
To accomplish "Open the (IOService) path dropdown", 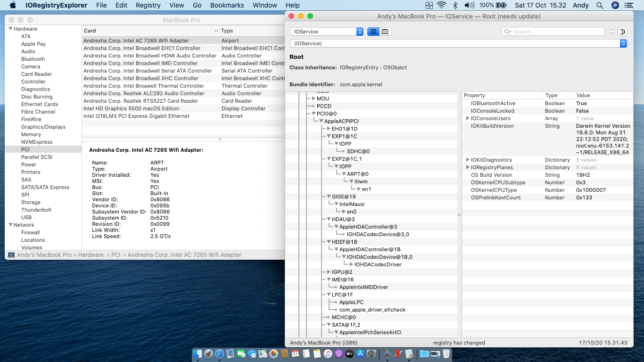I will point(459,43).
